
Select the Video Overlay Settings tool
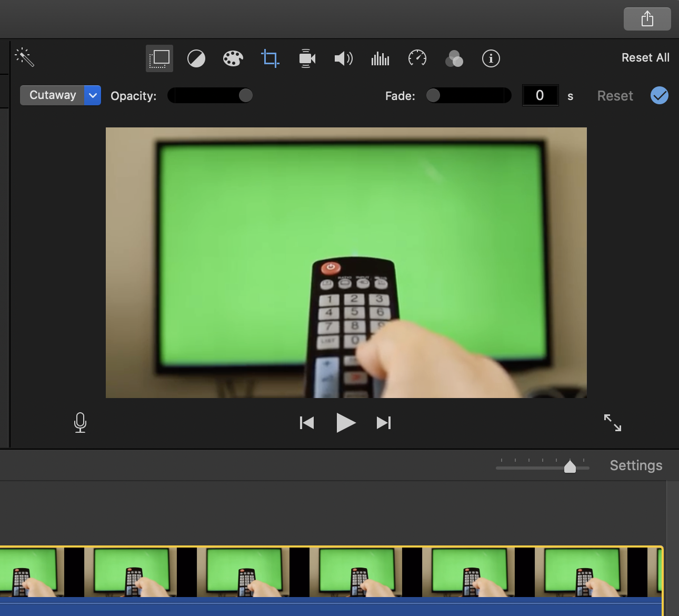(159, 58)
